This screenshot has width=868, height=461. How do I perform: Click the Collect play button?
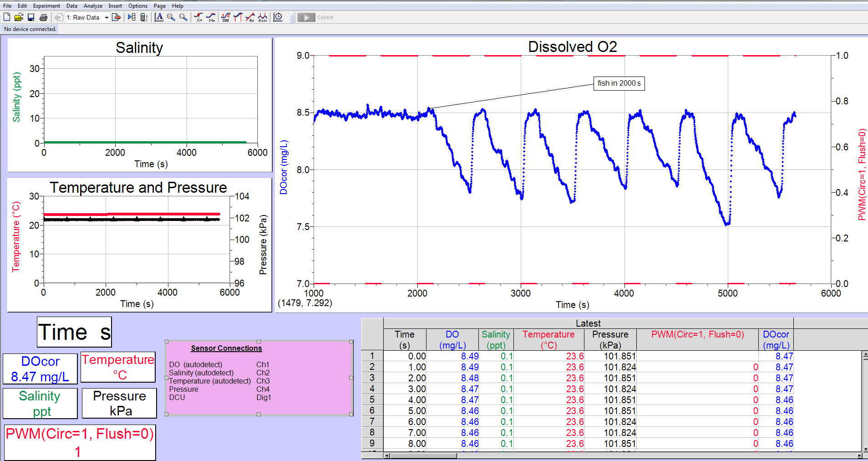point(306,17)
